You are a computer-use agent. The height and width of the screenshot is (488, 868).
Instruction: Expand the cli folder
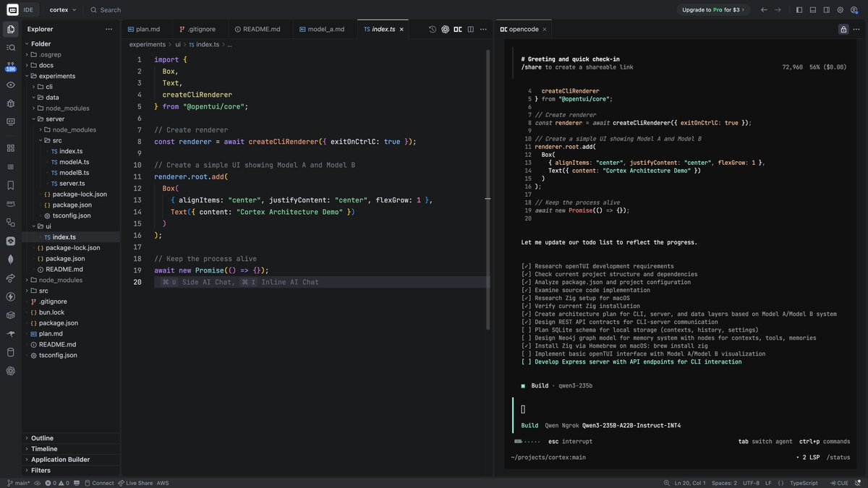click(x=71, y=87)
